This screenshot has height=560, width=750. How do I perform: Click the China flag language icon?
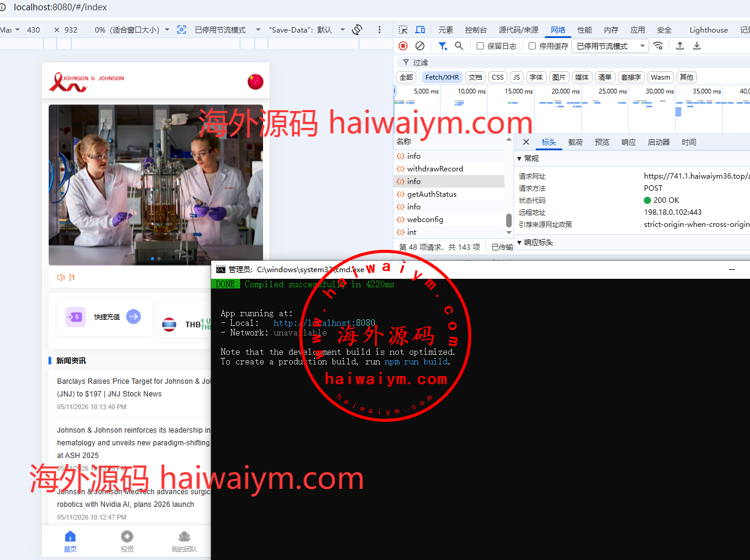pos(256,81)
